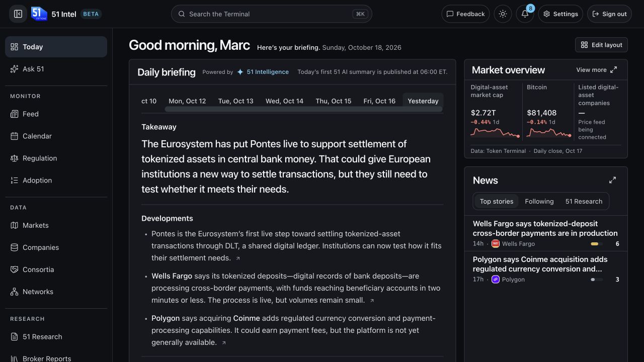Click the Networks nodes icon
This screenshot has height=362, width=644.
[x=14, y=292]
